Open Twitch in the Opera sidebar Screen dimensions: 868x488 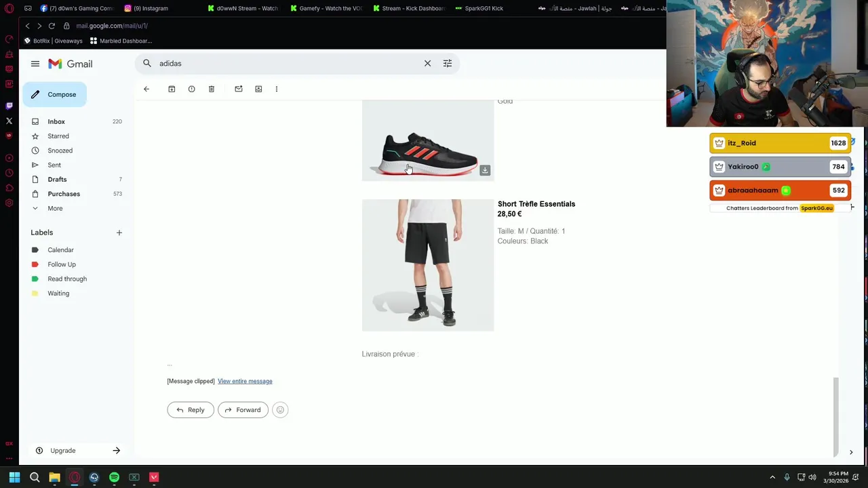click(9, 106)
